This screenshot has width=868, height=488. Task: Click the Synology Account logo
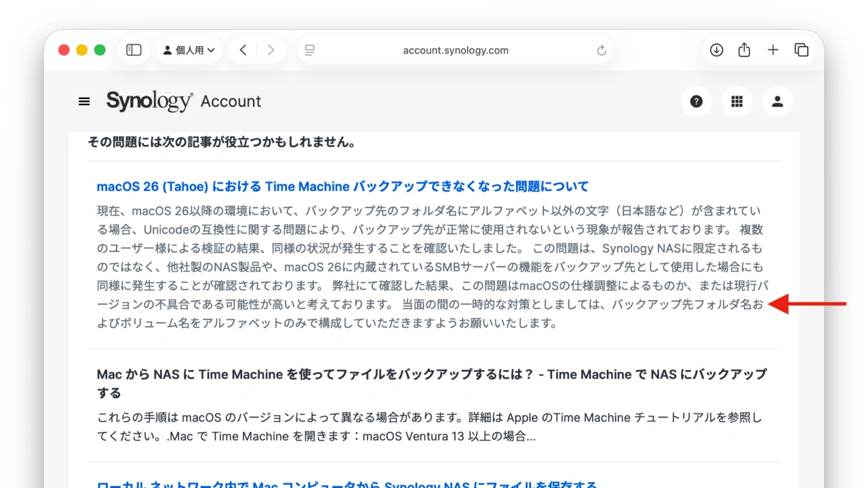tap(183, 101)
